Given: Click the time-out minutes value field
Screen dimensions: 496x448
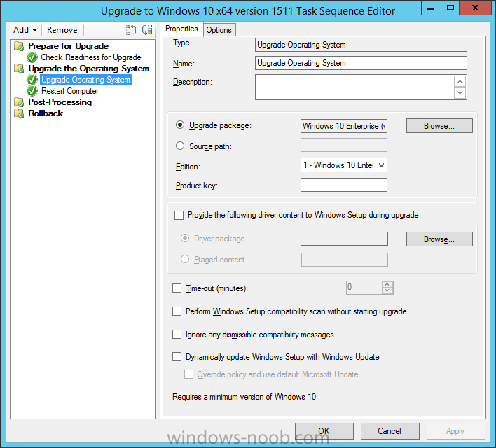Looking at the screenshot, I should point(364,288).
